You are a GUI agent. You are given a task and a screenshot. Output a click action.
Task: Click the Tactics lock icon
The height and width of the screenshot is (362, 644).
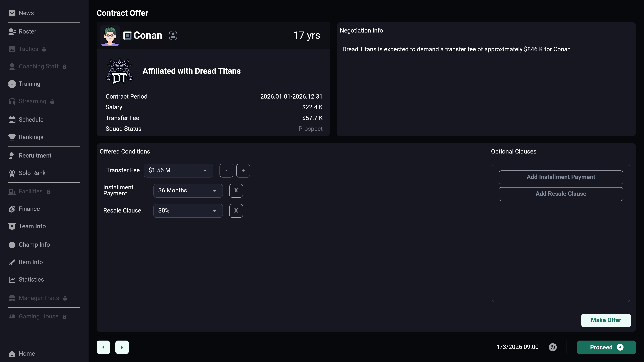(x=44, y=49)
